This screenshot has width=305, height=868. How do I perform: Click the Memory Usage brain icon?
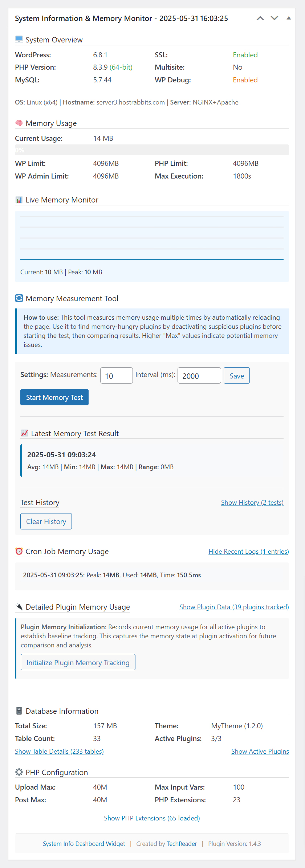[19, 123]
